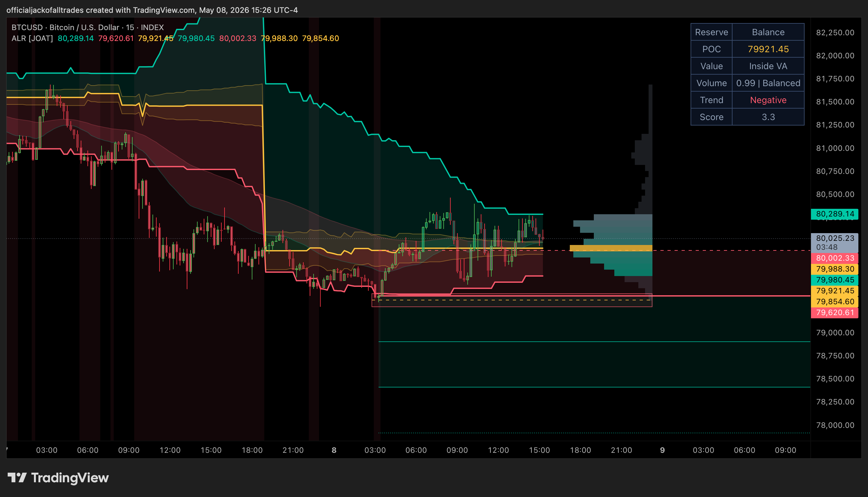Click the current price label 80,025.23 on the axis
This screenshot has width=868, height=497.
coord(835,242)
